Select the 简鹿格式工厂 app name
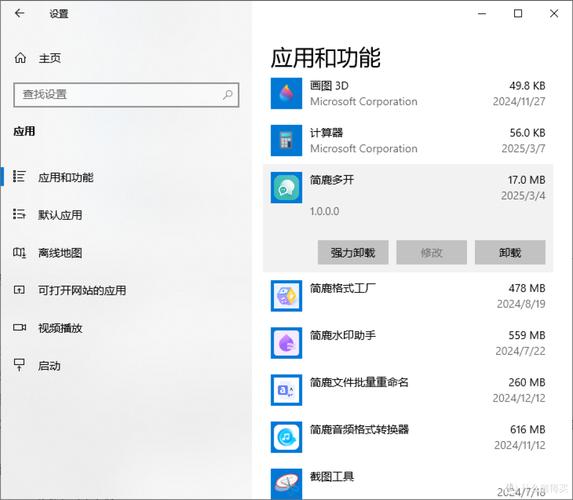This screenshot has width=573, height=500. (343, 288)
